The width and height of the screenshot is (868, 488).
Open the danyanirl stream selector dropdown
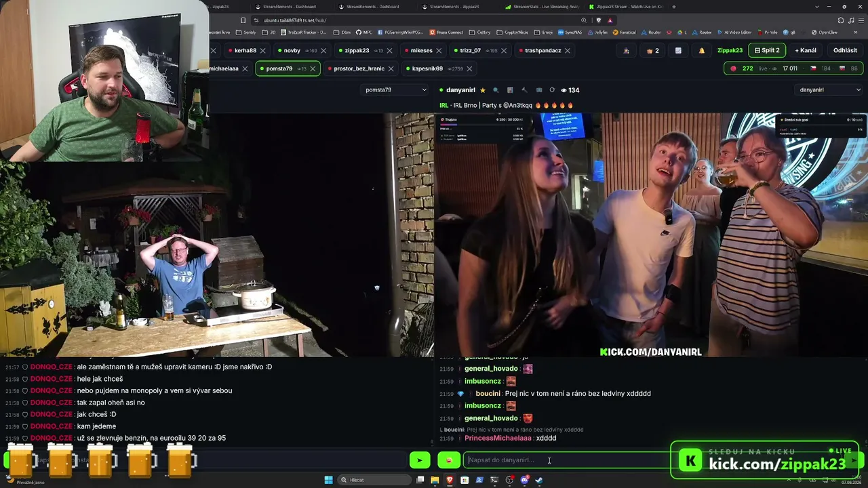pos(830,90)
